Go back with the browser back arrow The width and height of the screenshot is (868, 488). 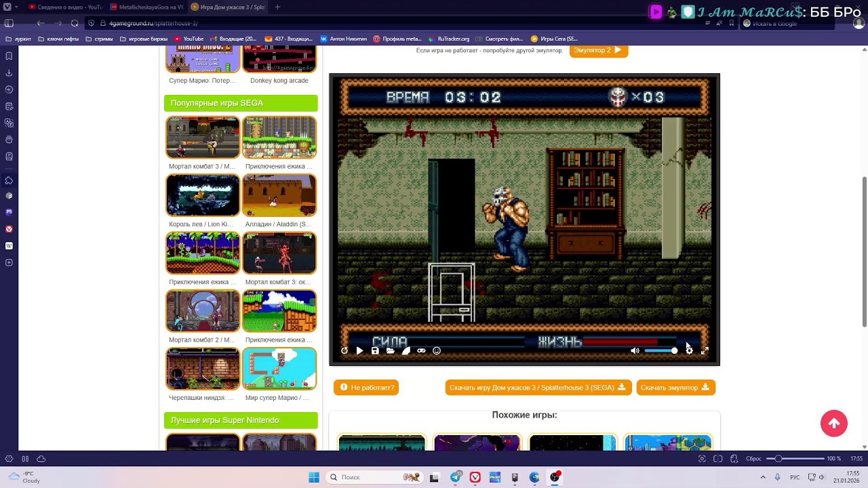coord(41,23)
